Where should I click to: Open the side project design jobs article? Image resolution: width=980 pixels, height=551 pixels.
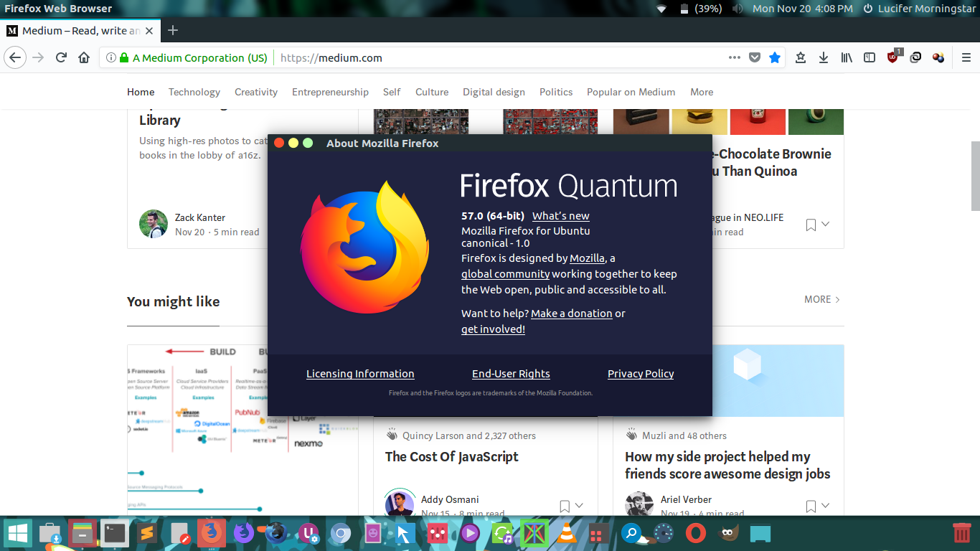pos(727,466)
